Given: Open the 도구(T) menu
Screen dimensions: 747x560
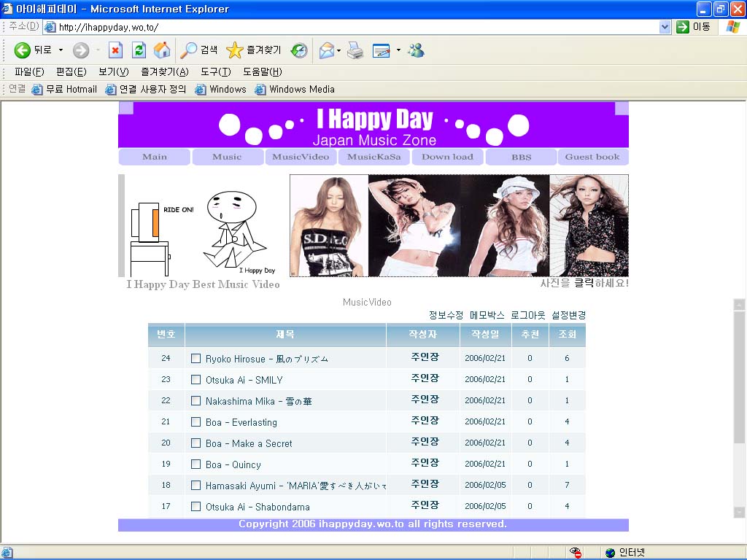Looking at the screenshot, I should tap(215, 71).
